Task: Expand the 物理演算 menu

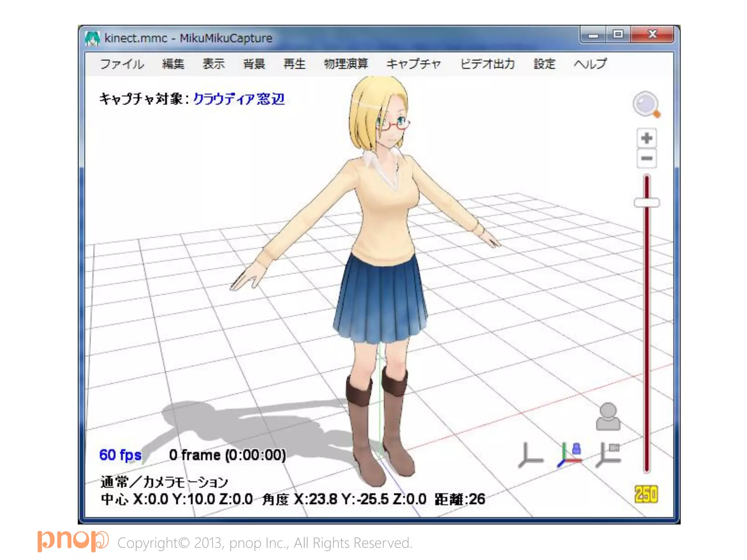Action: click(x=346, y=64)
